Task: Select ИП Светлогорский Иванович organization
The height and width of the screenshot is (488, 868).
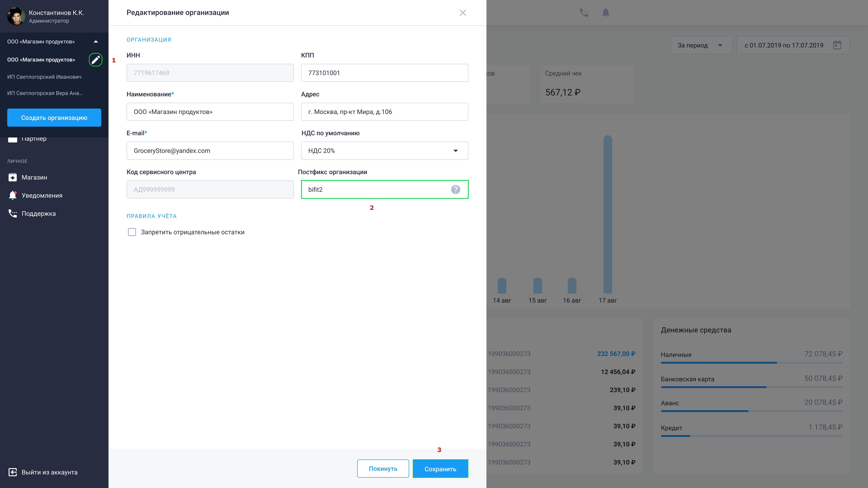Action: pos(44,77)
